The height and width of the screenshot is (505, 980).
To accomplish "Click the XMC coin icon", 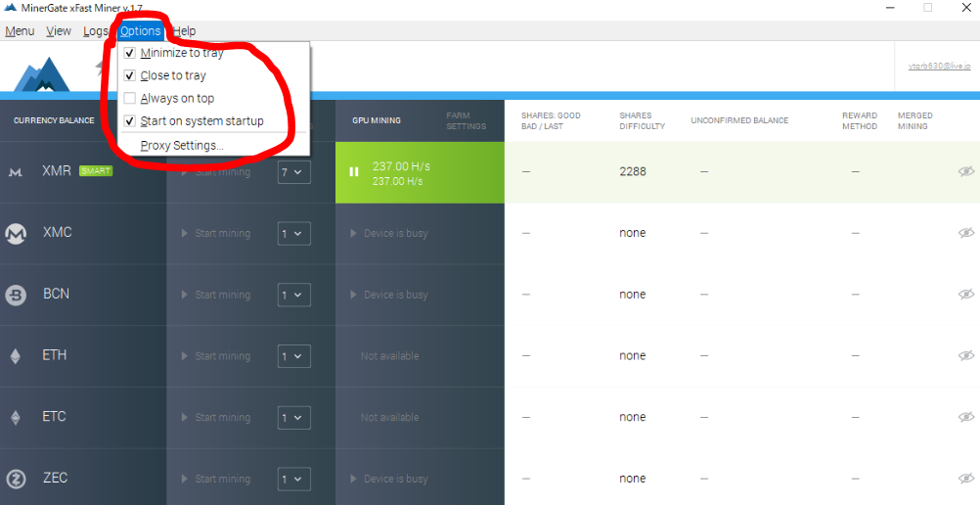I will point(16,234).
